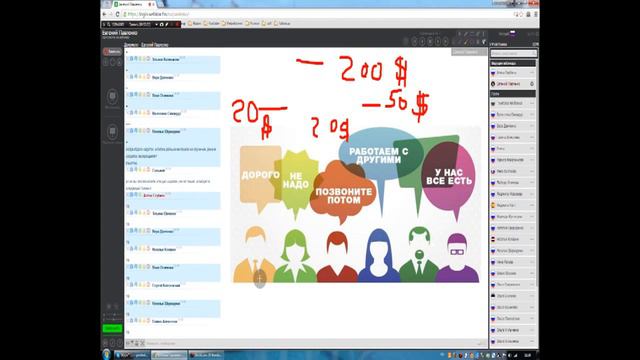The width and height of the screenshot is (640, 360).
Task: Open settings gear beside Евгений Павленко
Action: coord(531,84)
